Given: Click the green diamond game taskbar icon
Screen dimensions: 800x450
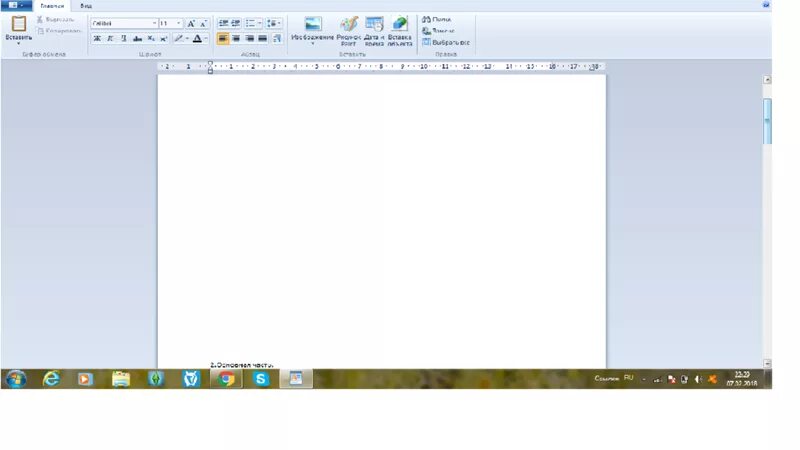Looking at the screenshot, I should 156,379.
